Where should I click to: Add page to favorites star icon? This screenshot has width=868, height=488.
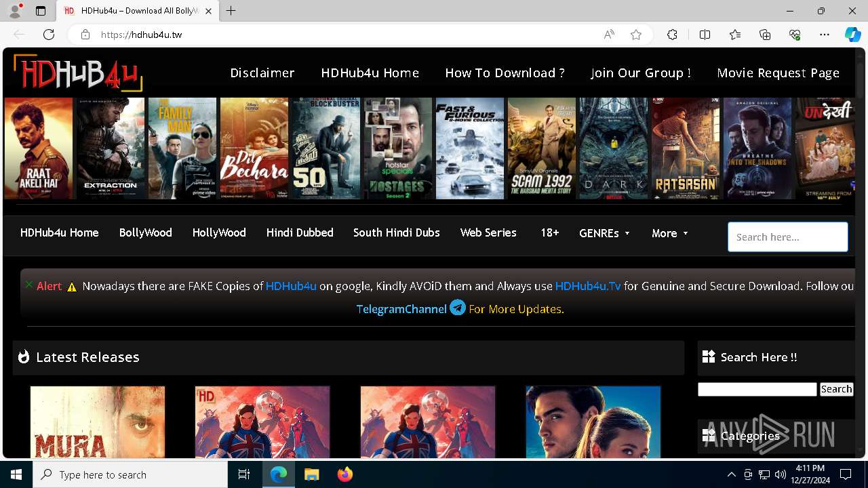click(636, 35)
